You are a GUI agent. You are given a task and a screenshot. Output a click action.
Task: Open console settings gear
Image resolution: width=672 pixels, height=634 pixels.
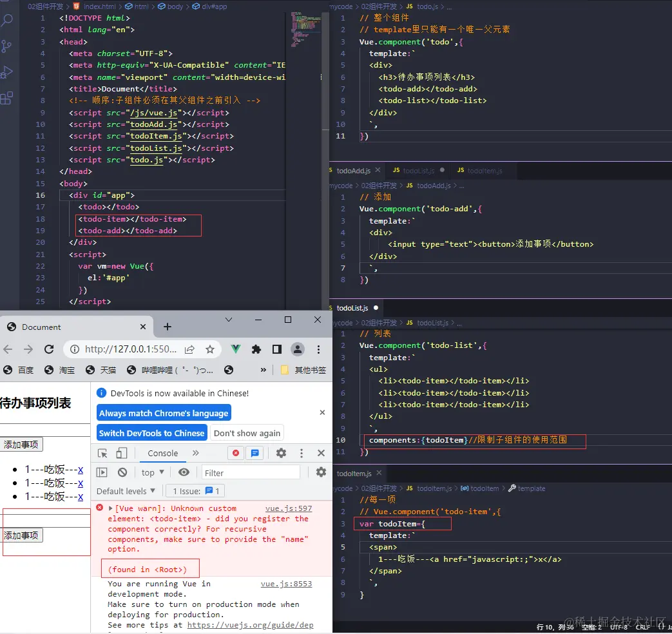[x=321, y=472]
